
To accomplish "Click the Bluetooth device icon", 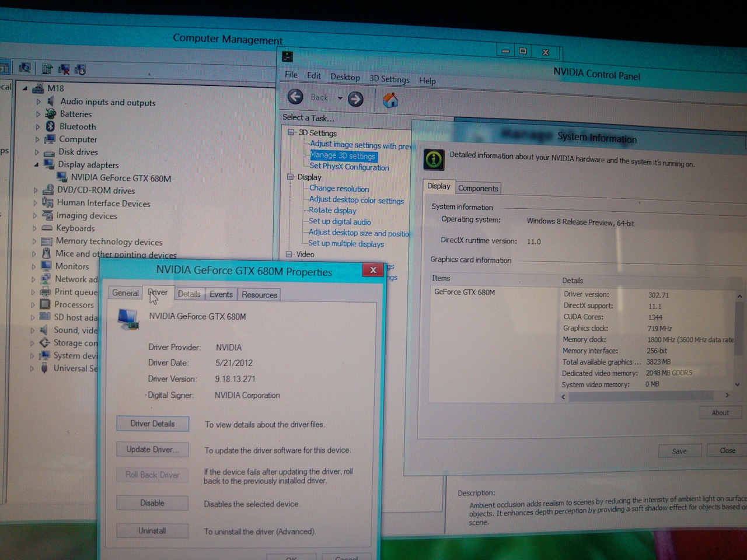I will click(x=50, y=126).
